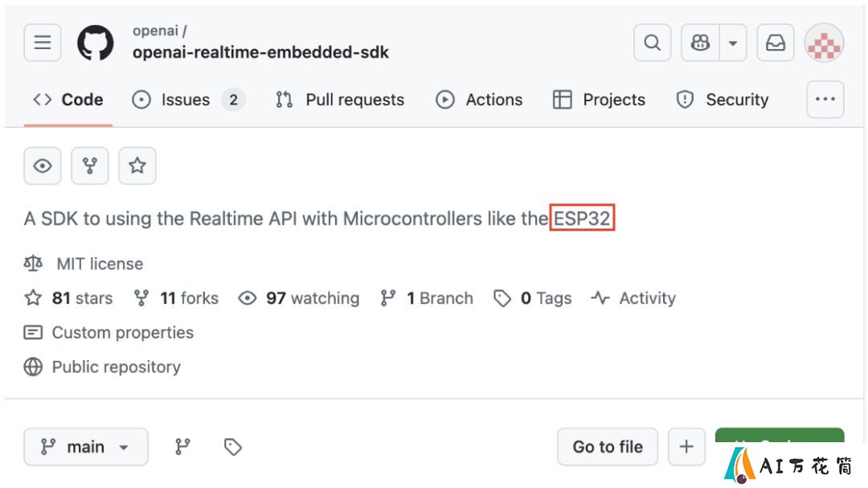
Task: Click the repository description text
Action: click(x=317, y=219)
